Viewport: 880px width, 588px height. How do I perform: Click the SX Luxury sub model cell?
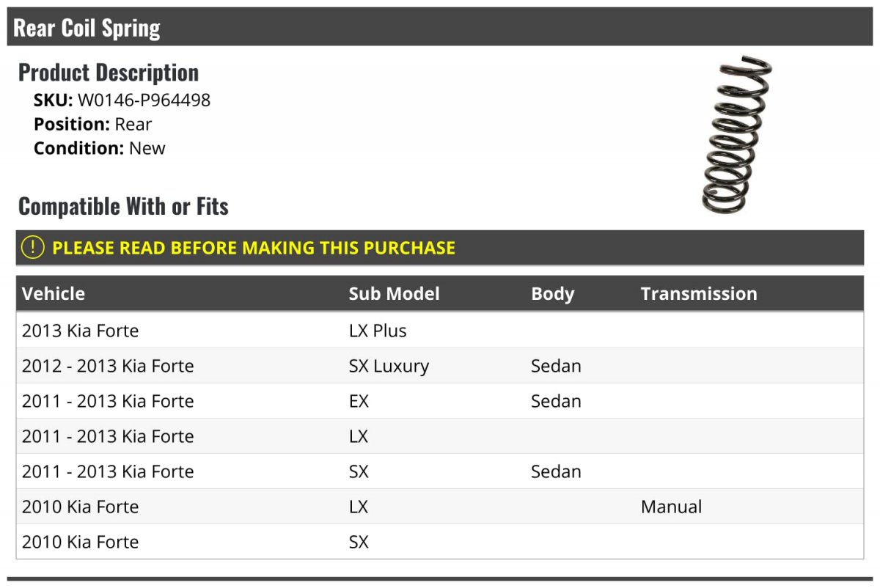[389, 366]
